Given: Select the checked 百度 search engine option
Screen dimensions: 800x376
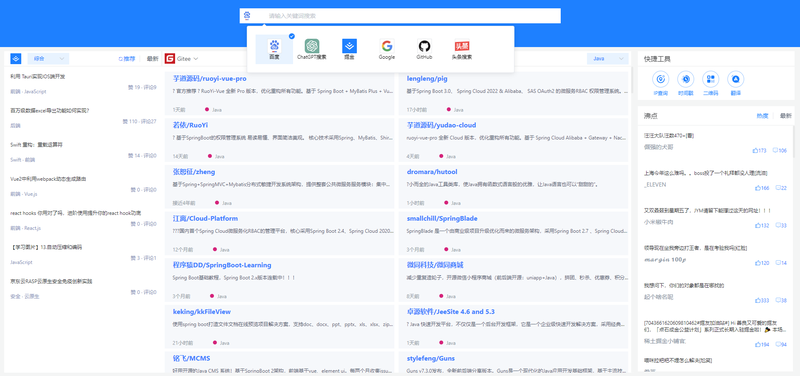Looking at the screenshot, I should [x=274, y=49].
